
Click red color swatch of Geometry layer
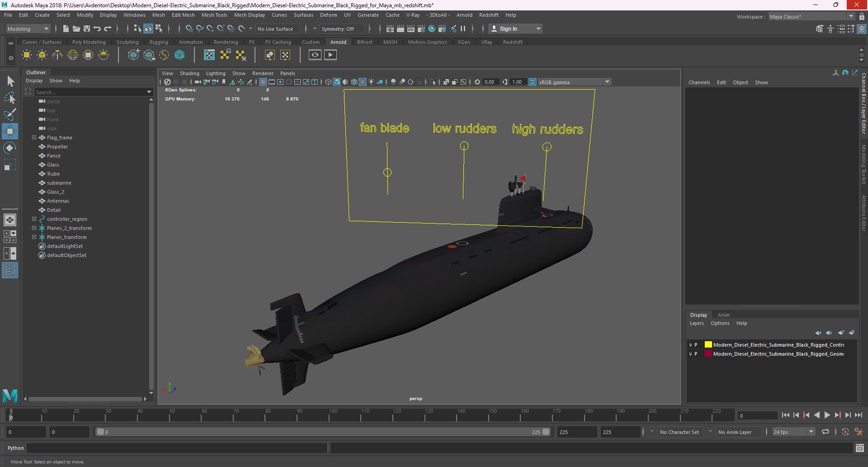[708, 354]
